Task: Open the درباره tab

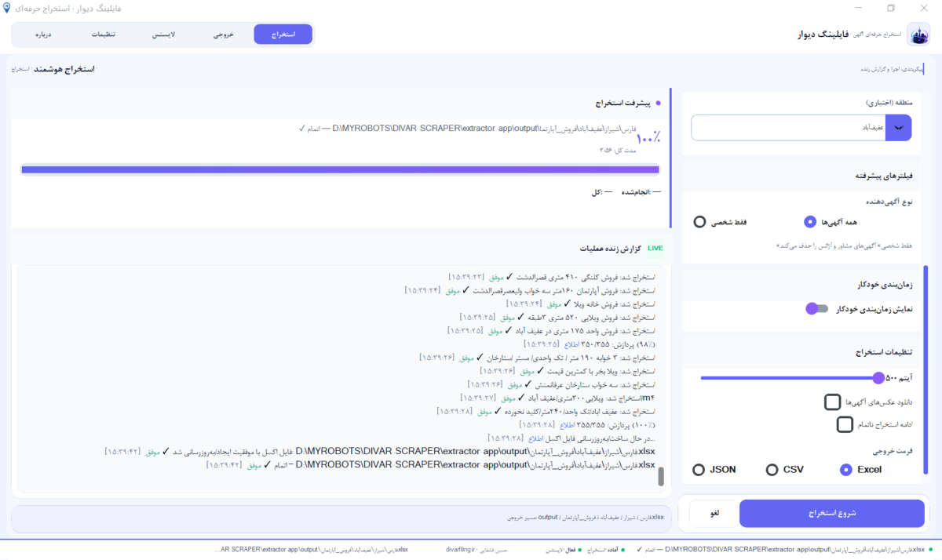Action: [x=43, y=35]
